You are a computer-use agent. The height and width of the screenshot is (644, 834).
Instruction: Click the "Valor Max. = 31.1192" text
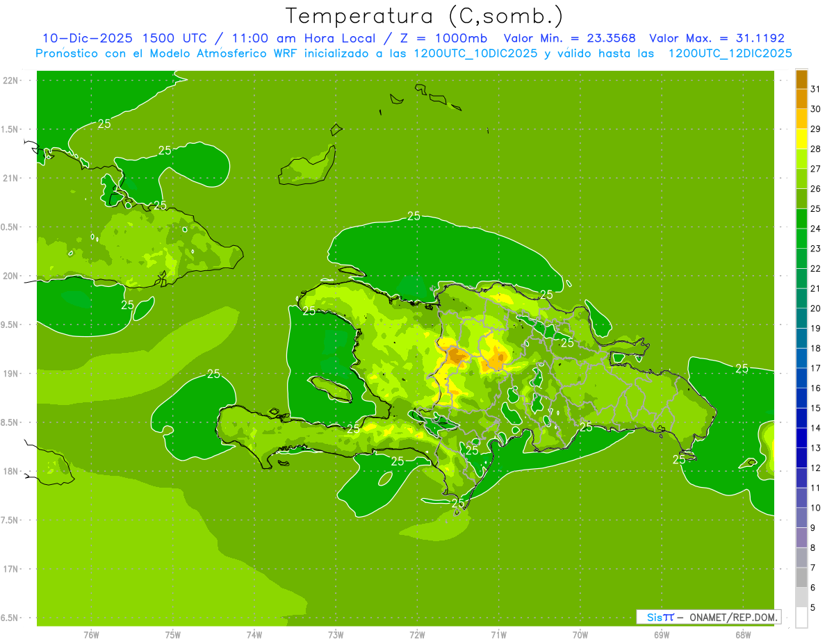point(717,38)
